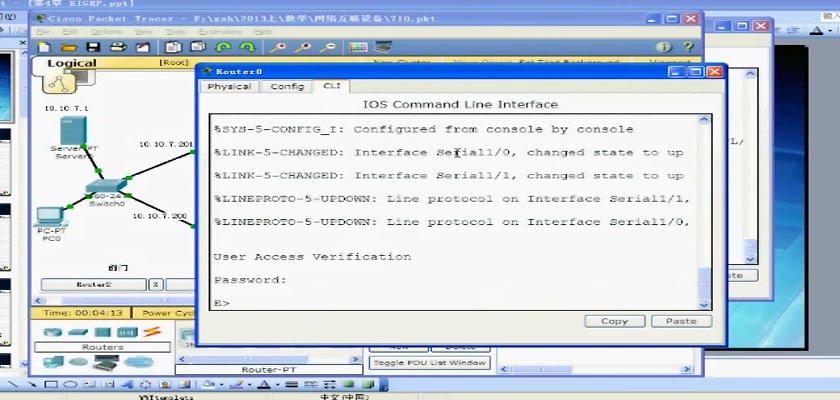Select the Multiuser Connection category icon
This screenshot has width=840, height=400.
(139, 363)
